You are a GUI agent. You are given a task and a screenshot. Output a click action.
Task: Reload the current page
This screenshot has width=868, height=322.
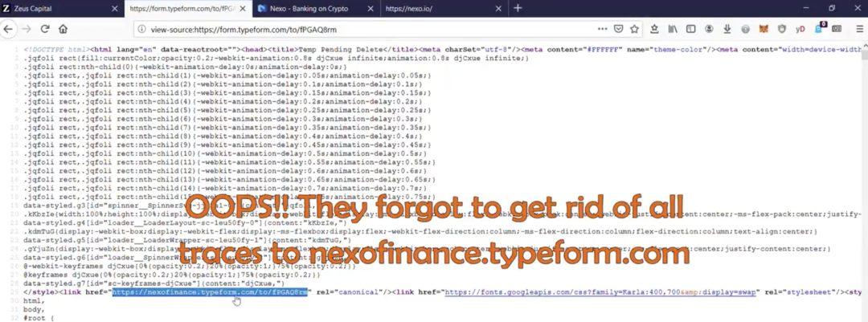45,29
